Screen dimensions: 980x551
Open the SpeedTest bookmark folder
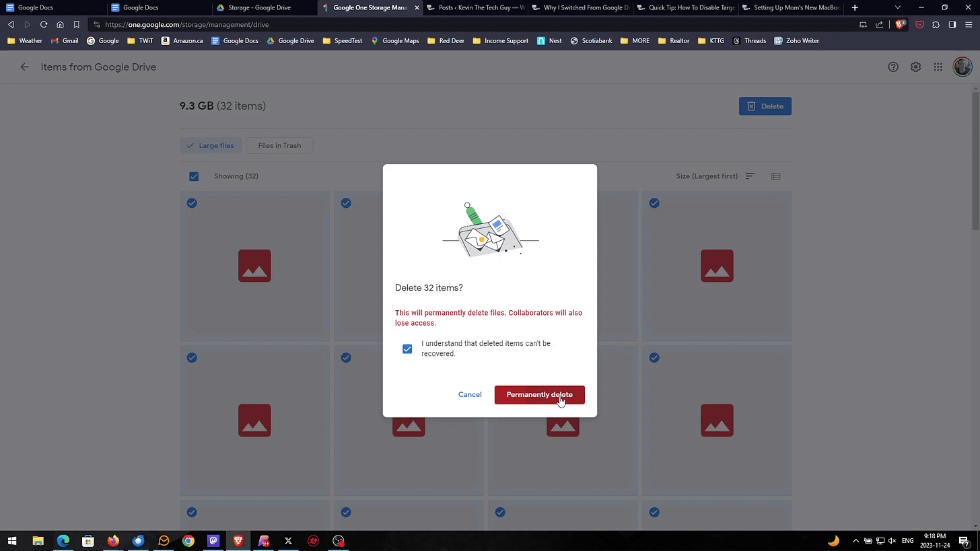click(342, 40)
